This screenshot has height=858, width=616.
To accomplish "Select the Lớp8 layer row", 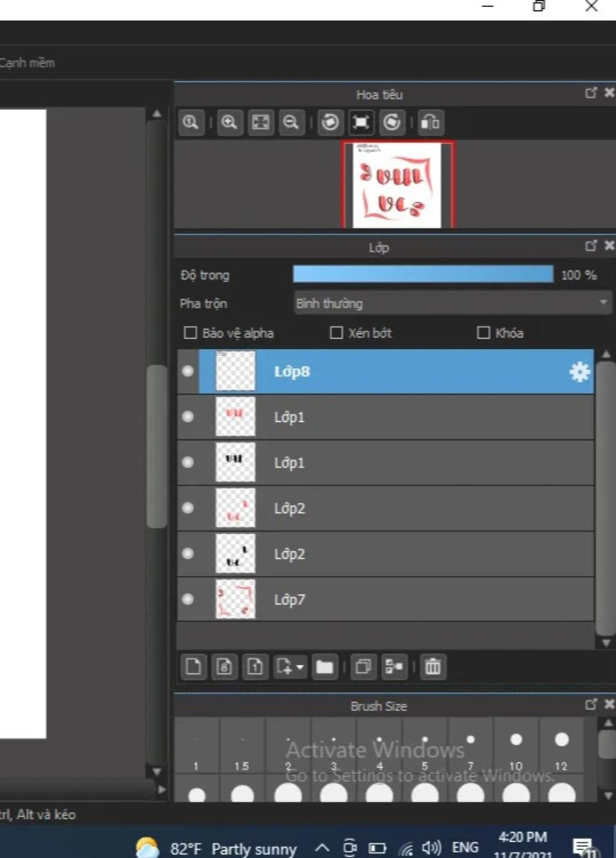I will click(386, 372).
